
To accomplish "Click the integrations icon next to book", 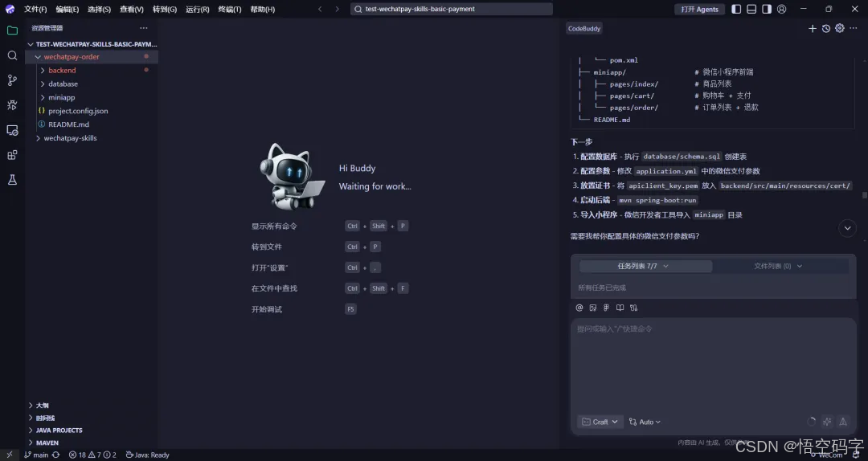I will click(x=634, y=308).
